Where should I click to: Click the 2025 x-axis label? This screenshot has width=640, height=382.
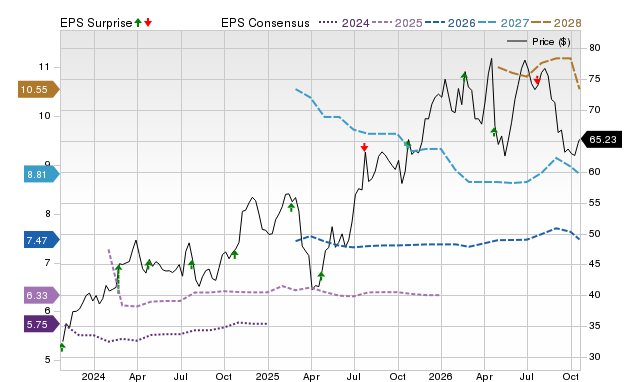267,376
